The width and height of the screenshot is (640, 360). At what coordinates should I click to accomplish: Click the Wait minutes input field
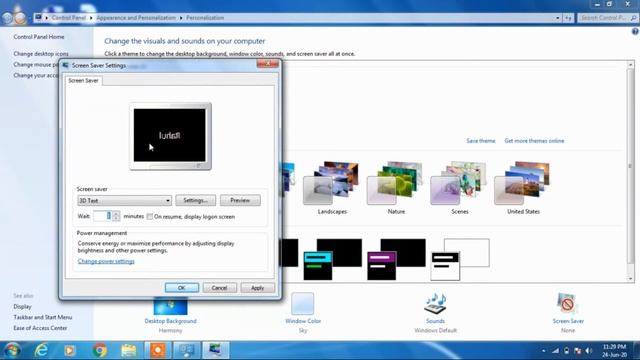102,216
